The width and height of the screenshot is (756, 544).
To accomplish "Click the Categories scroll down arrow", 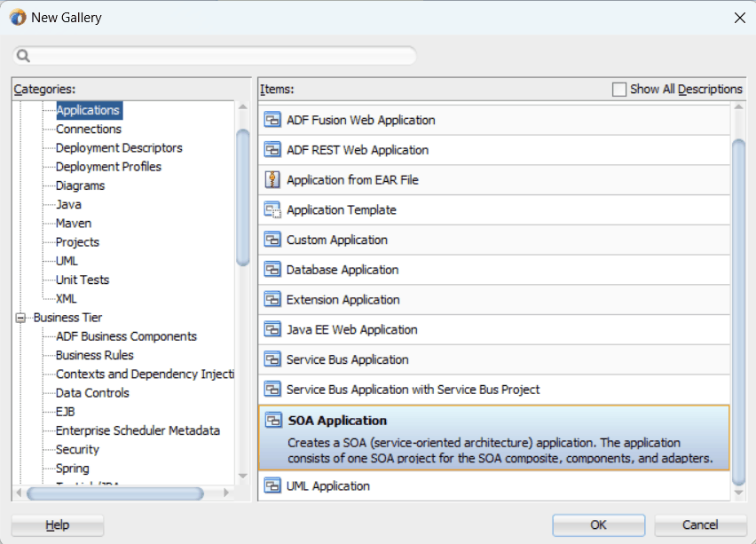I will tap(243, 476).
